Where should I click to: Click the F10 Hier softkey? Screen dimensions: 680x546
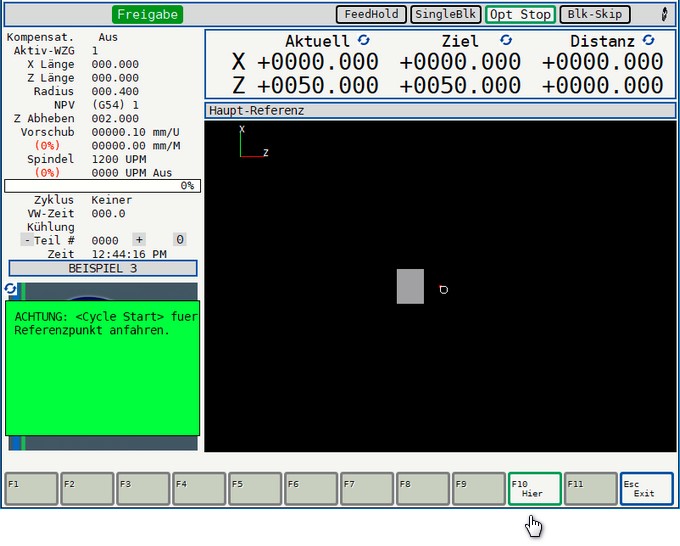pyautogui.click(x=534, y=489)
